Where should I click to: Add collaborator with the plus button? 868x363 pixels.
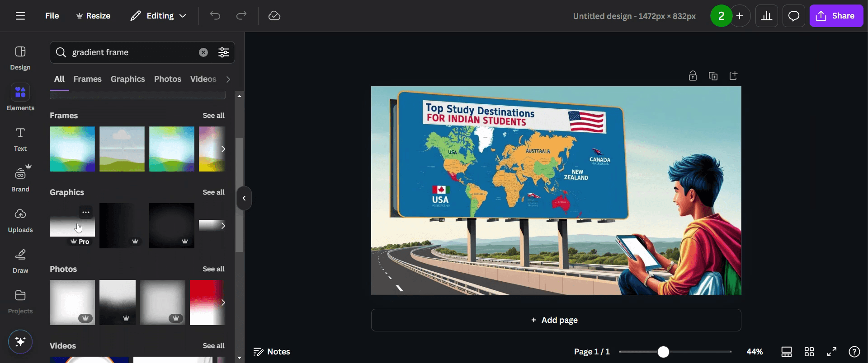click(x=740, y=16)
